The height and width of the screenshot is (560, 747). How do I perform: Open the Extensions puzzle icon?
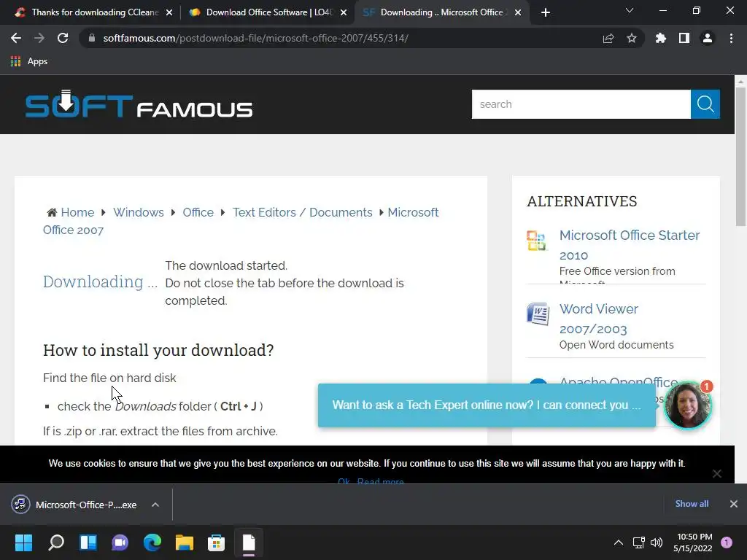pos(661,38)
